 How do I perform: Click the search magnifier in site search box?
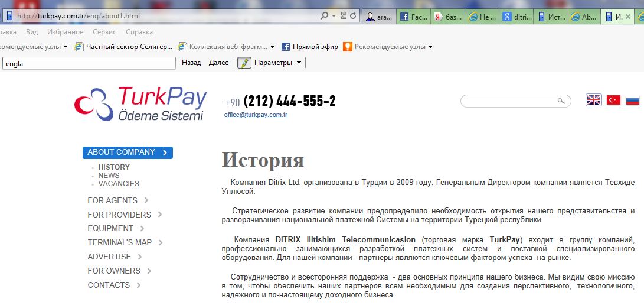coord(561,100)
